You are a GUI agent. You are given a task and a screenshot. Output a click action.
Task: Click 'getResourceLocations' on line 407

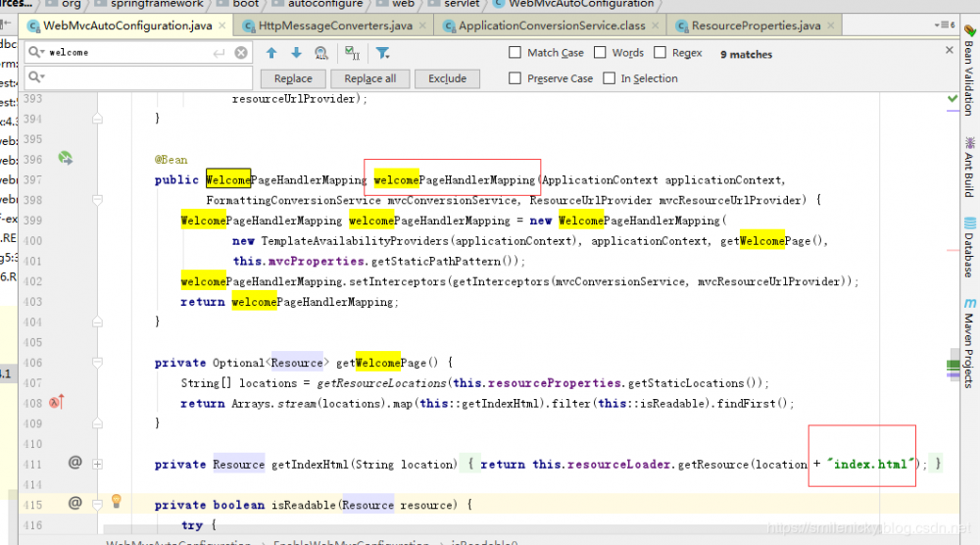pos(381,383)
